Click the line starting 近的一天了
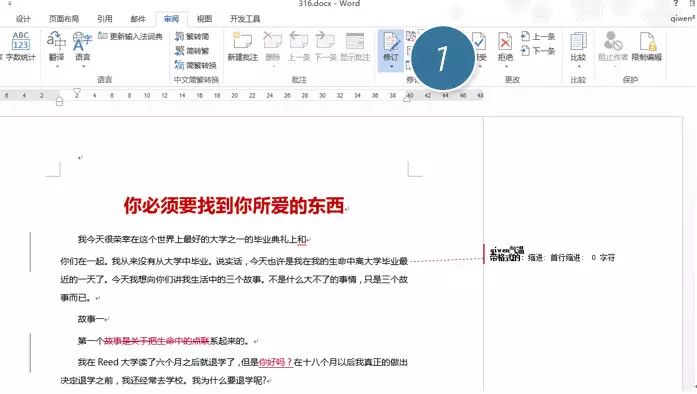The width and height of the screenshot is (697, 394). coord(234,279)
